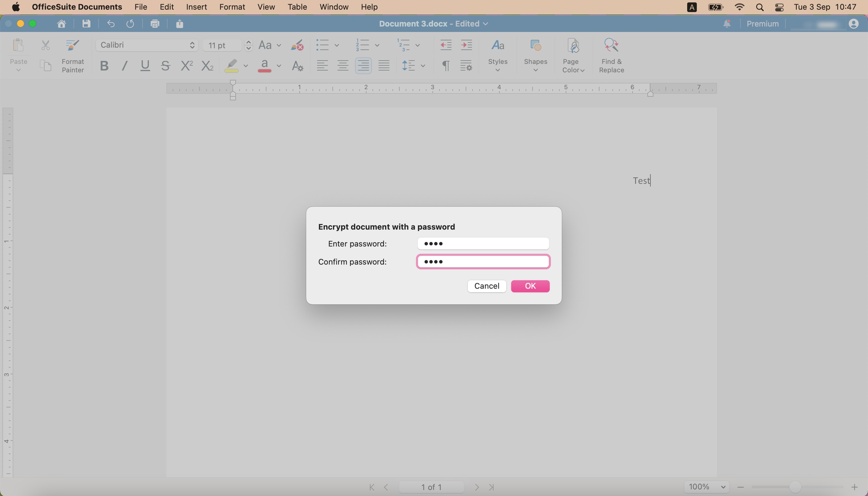This screenshot has width=868, height=496.
Task: Cancel the encrypt document dialog
Action: coord(487,286)
